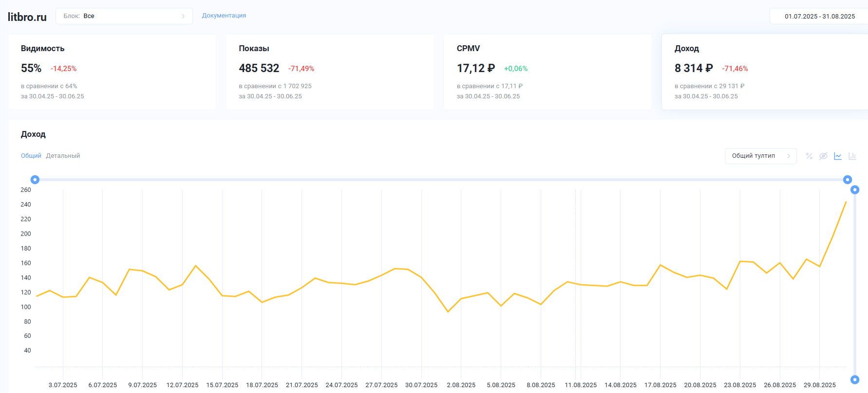Click the 55% visibility value
The height and width of the screenshot is (393, 868).
[31, 68]
